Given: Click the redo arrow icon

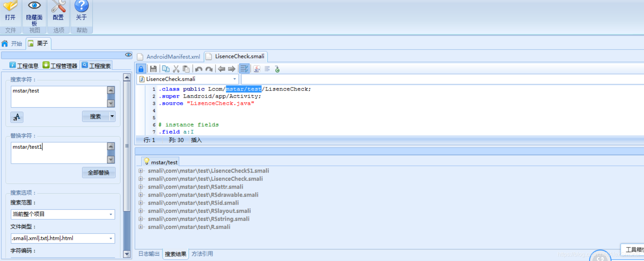Looking at the screenshot, I should tap(209, 69).
